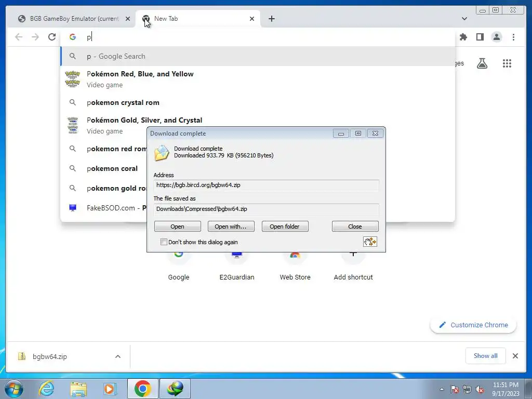Go back using Chrome back arrow

click(19, 37)
